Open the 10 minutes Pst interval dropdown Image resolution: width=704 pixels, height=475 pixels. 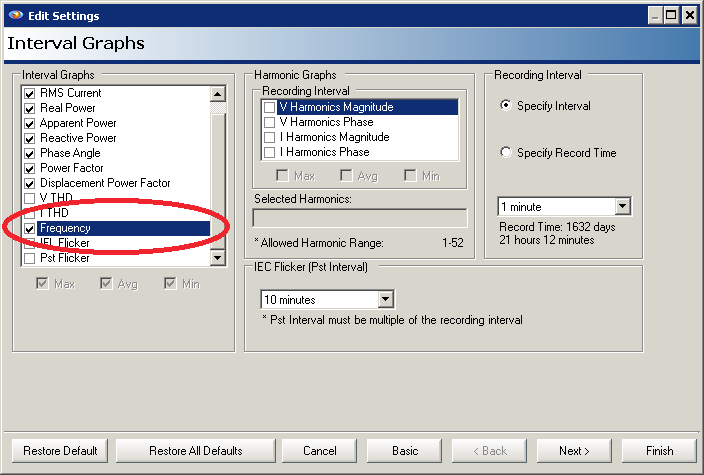coord(386,299)
